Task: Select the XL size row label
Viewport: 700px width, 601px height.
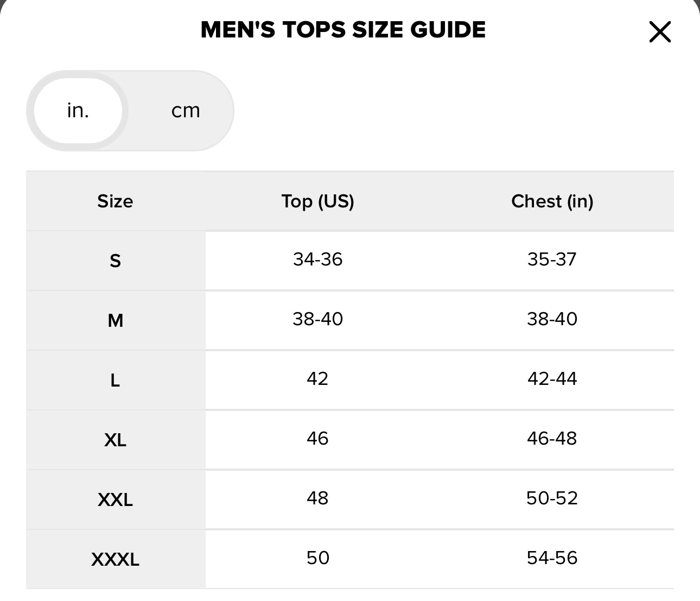Action: [x=115, y=440]
